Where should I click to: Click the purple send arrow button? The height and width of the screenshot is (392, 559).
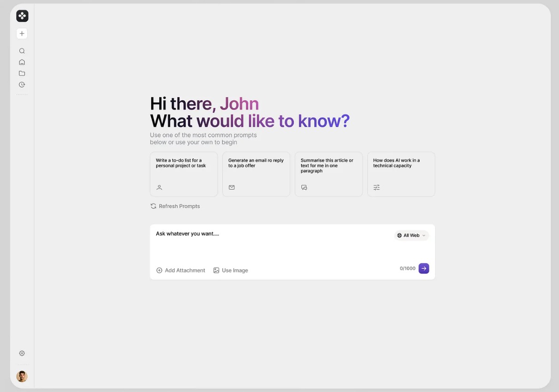point(423,268)
